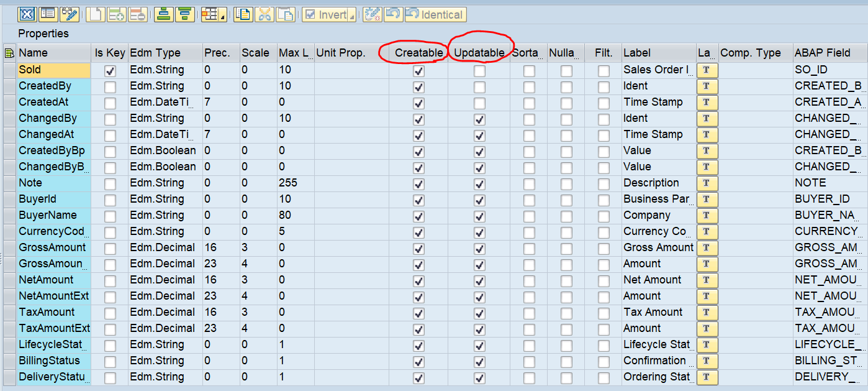Click the select-all icon at grid corner
868x391 pixels.
coord(9,53)
